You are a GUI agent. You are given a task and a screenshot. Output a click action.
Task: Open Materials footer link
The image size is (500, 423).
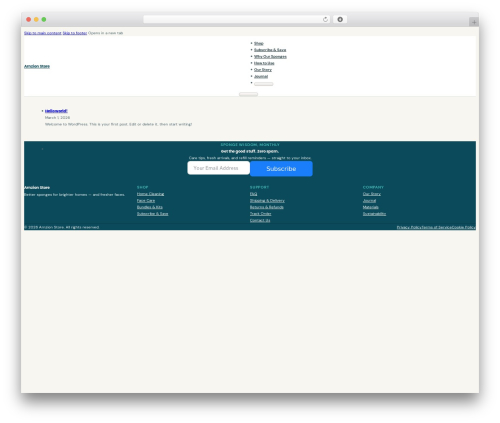pyautogui.click(x=371, y=207)
